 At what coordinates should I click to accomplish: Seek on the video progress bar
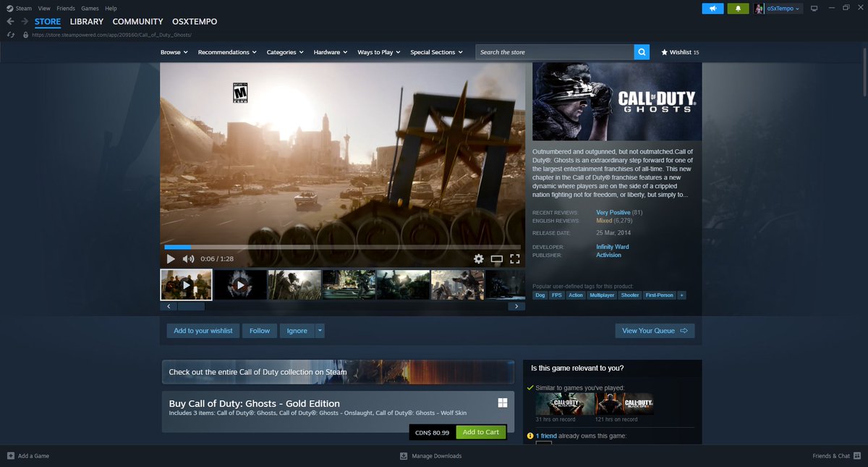click(x=343, y=247)
